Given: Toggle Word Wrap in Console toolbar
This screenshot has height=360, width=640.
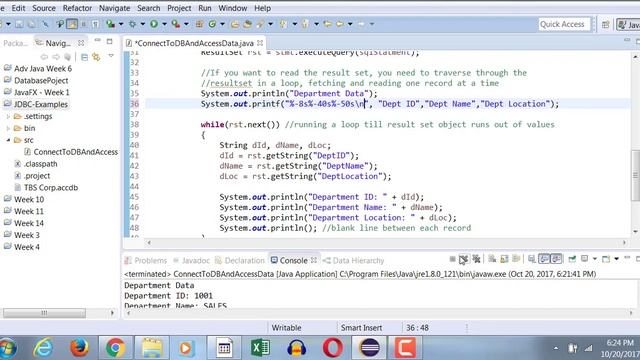Looking at the screenshot, I should (x=516, y=259).
